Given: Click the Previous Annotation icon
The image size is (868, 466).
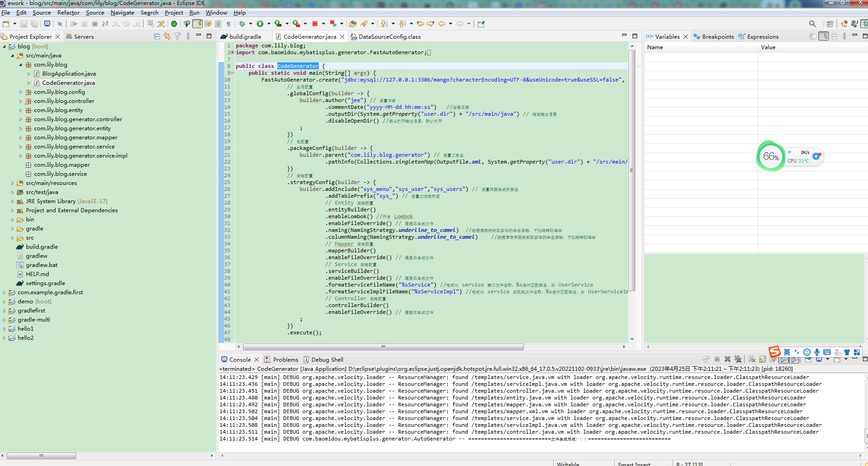Looking at the screenshot, I should (x=402, y=24).
